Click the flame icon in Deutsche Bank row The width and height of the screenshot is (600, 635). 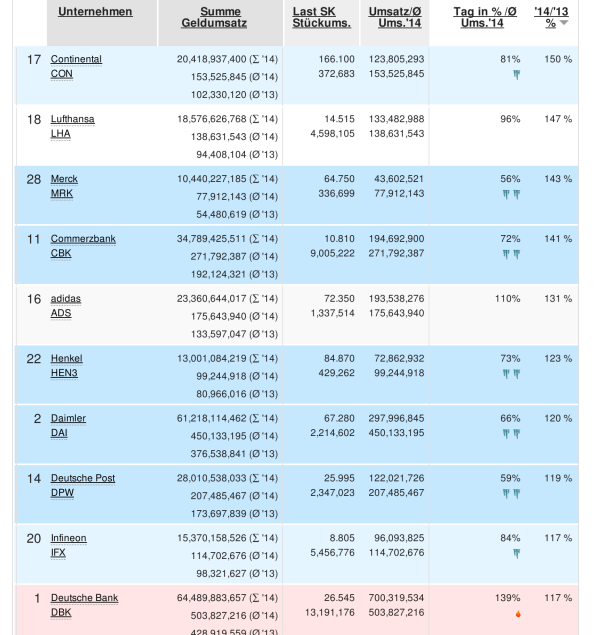pyautogui.click(x=517, y=614)
